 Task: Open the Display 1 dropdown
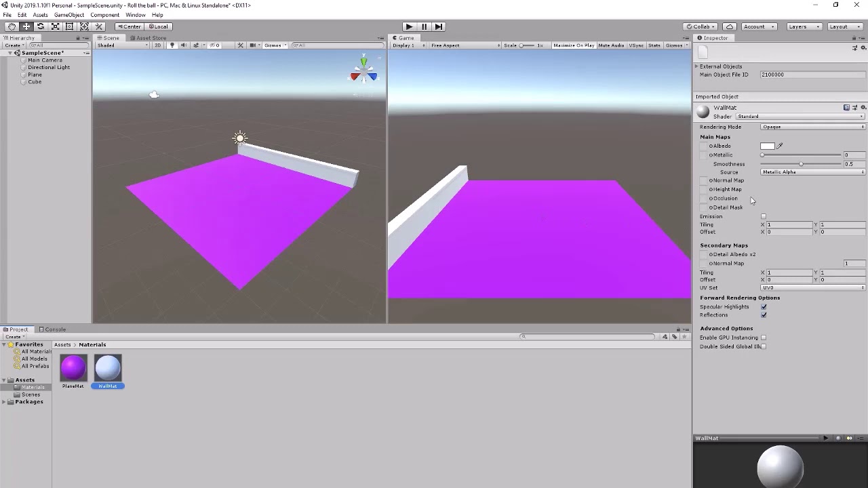pyautogui.click(x=409, y=45)
